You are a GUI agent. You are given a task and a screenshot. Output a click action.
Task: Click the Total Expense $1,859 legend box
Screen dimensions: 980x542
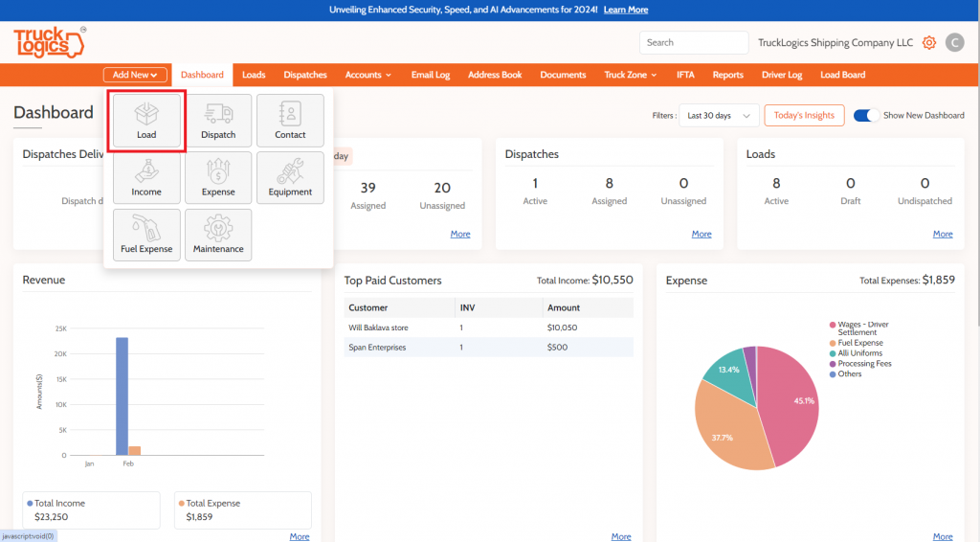click(x=242, y=510)
